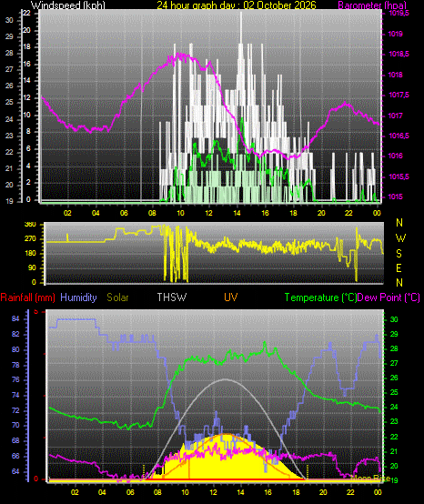This screenshot has width=424, height=504.
Task: Click green temperature axis value 27
Action: click(394, 363)
